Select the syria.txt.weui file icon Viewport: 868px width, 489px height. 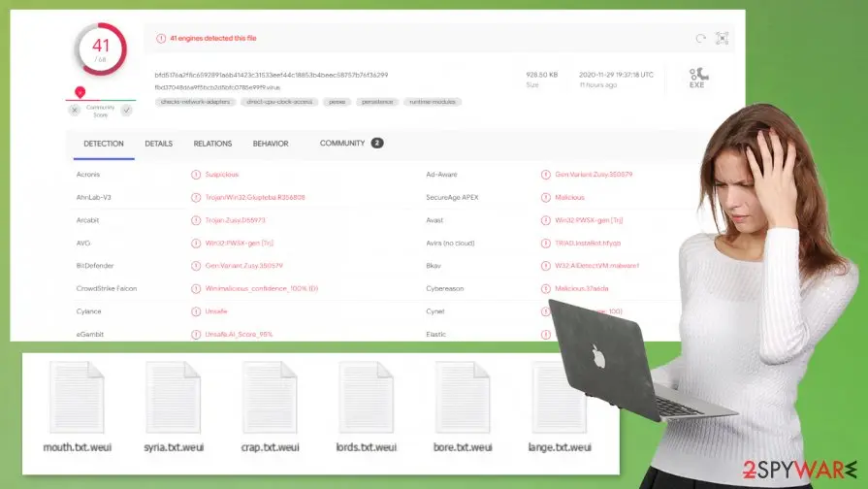click(x=174, y=397)
